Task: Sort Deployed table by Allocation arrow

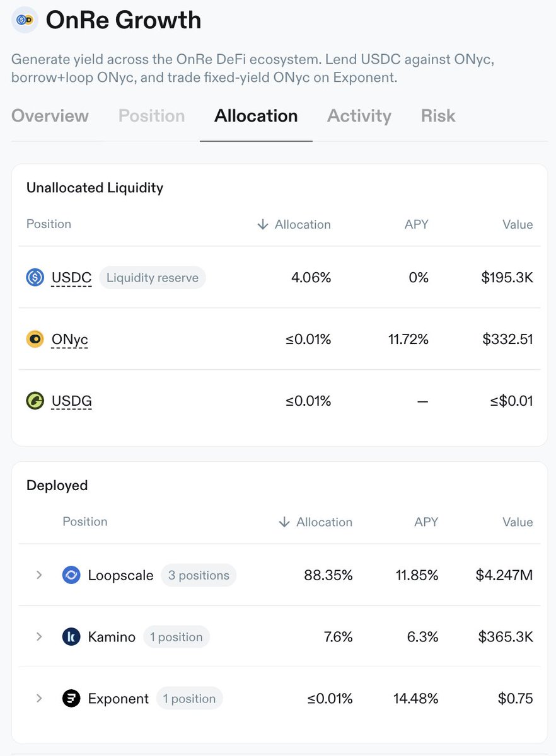Action: [x=284, y=522]
